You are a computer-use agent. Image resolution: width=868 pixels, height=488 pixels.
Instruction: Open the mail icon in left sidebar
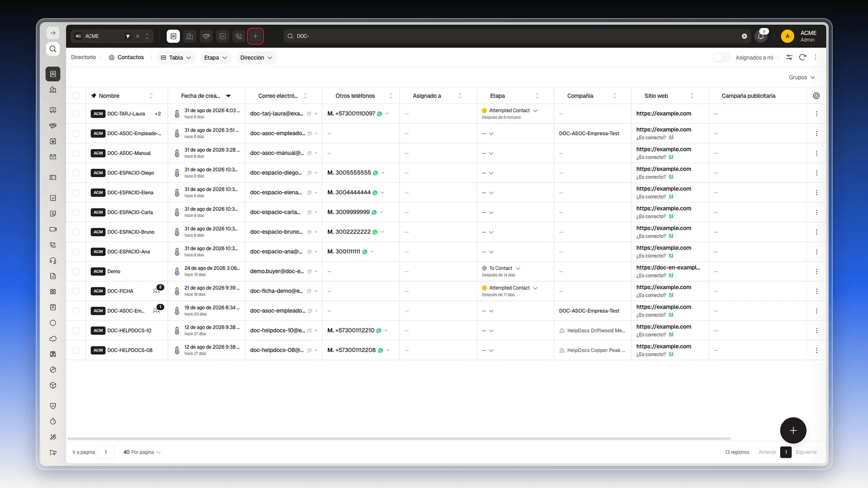(x=53, y=157)
